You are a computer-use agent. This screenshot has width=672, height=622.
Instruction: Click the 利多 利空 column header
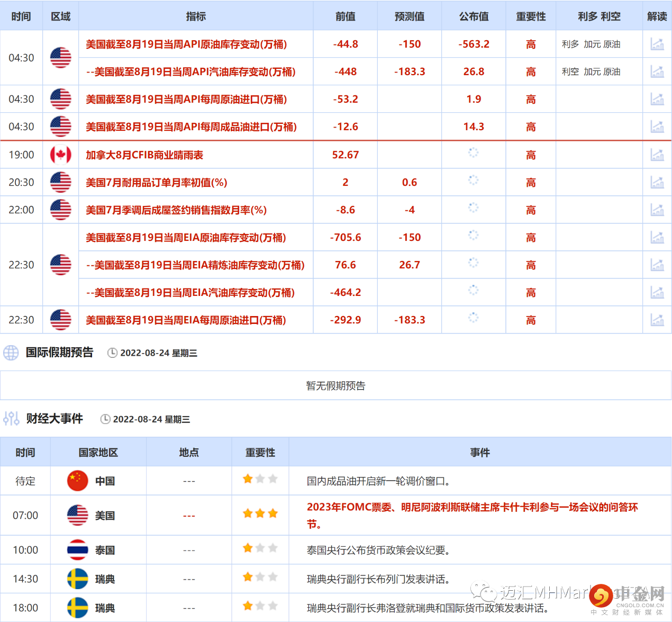pyautogui.click(x=599, y=16)
